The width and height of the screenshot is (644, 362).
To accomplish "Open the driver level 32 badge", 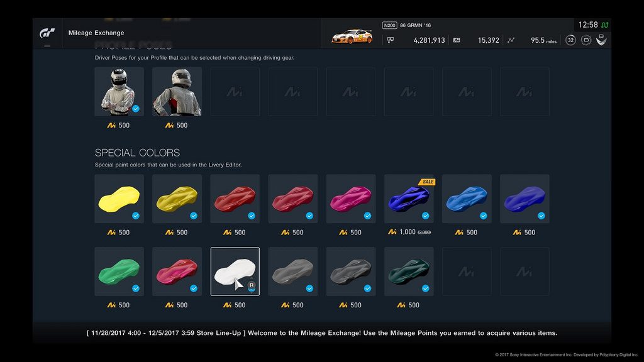I will coord(570,40).
